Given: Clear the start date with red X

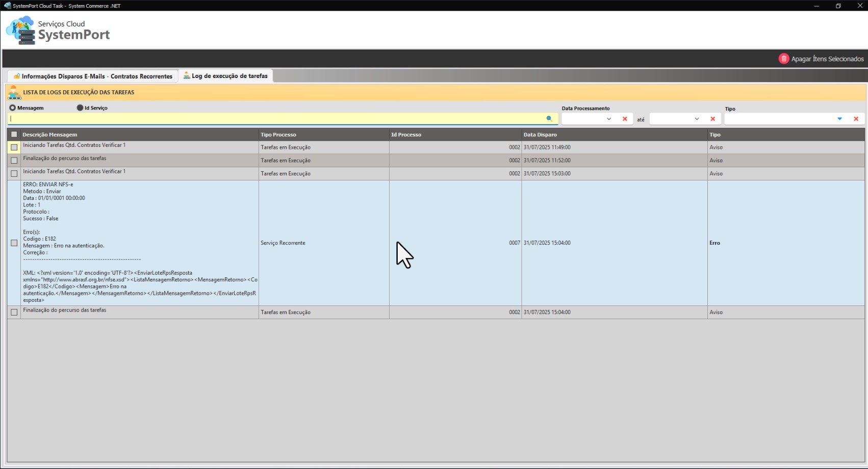Looking at the screenshot, I should [x=625, y=119].
